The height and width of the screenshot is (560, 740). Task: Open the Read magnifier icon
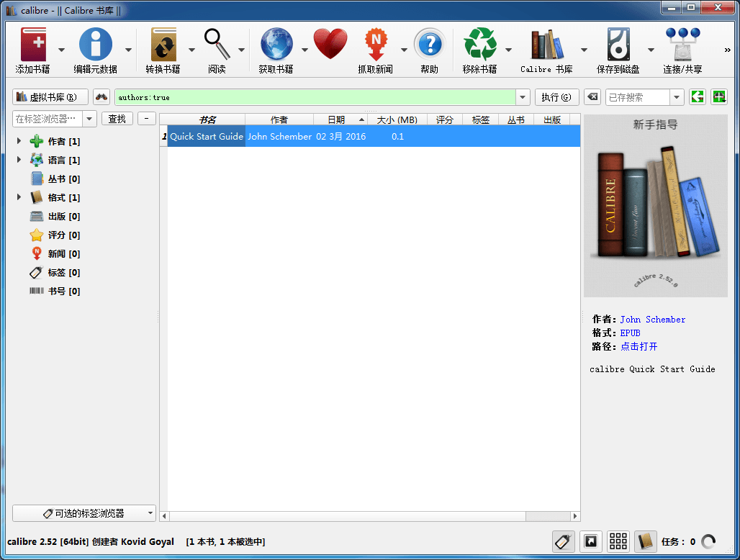[217, 45]
